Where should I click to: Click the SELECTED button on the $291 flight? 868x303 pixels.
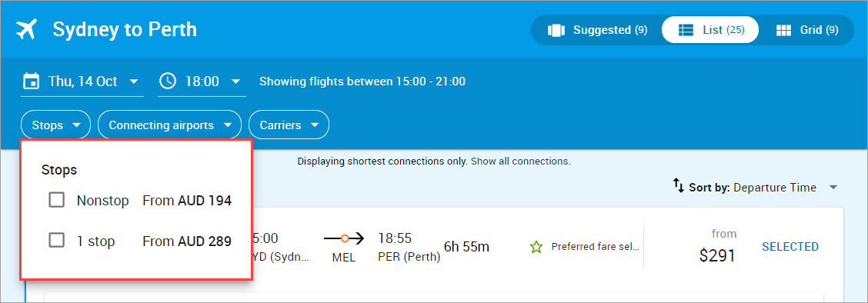coord(790,247)
